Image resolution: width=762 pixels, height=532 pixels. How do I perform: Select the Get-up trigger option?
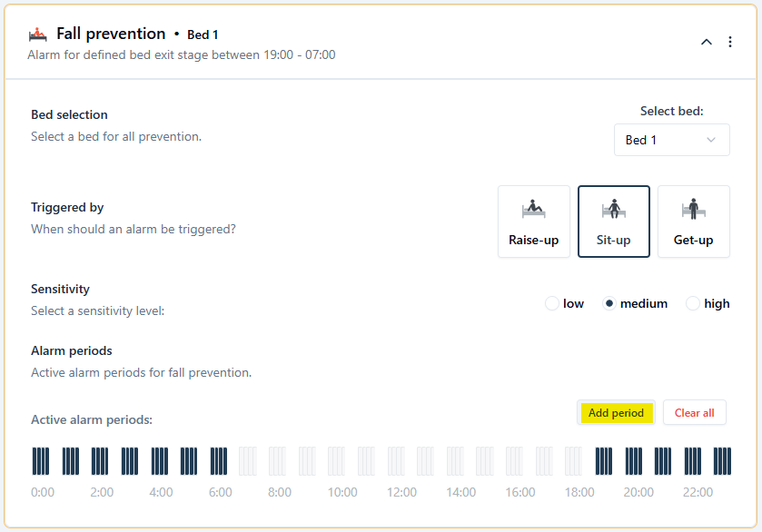click(693, 222)
